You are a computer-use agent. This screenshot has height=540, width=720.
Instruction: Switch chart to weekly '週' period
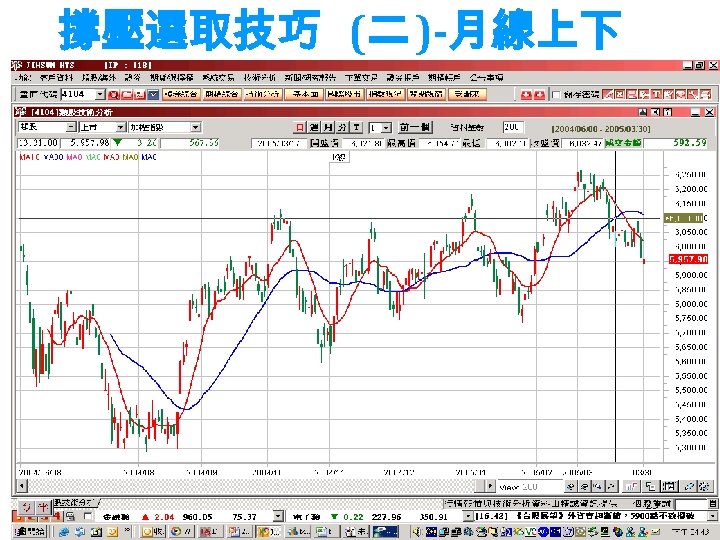pyautogui.click(x=314, y=127)
